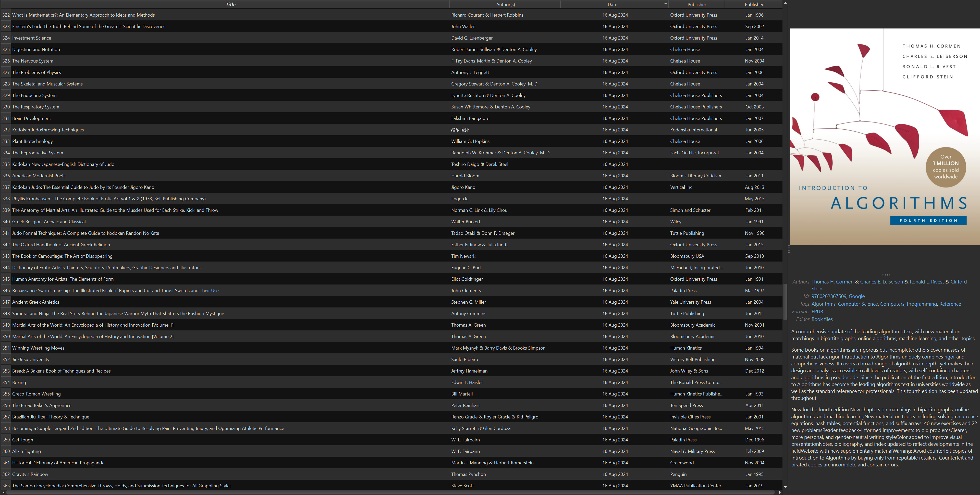This screenshot has height=495, width=980.
Task: Click the Introduction to Algorithms cover image
Action: click(x=885, y=137)
